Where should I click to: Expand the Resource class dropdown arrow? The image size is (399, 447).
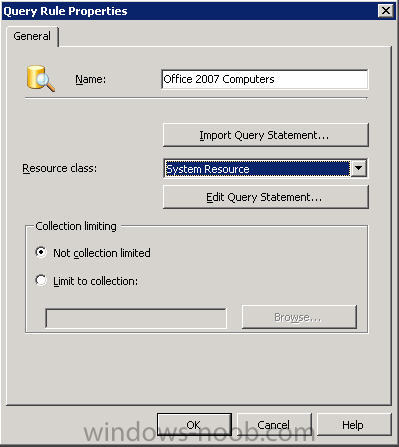click(359, 168)
